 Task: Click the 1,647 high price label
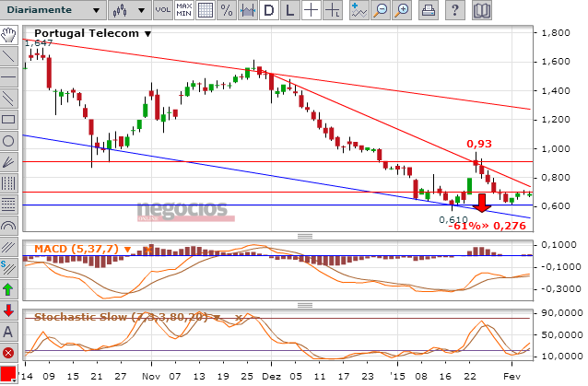[39, 43]
